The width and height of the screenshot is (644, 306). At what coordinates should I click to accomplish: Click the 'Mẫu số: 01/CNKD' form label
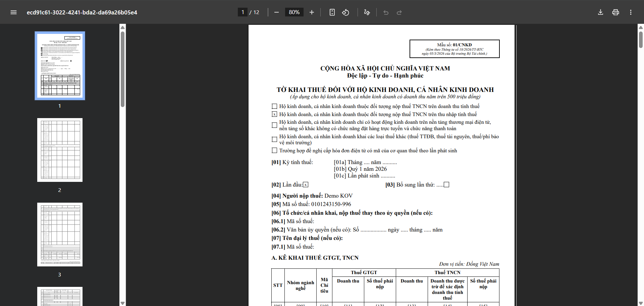(454, 45)
